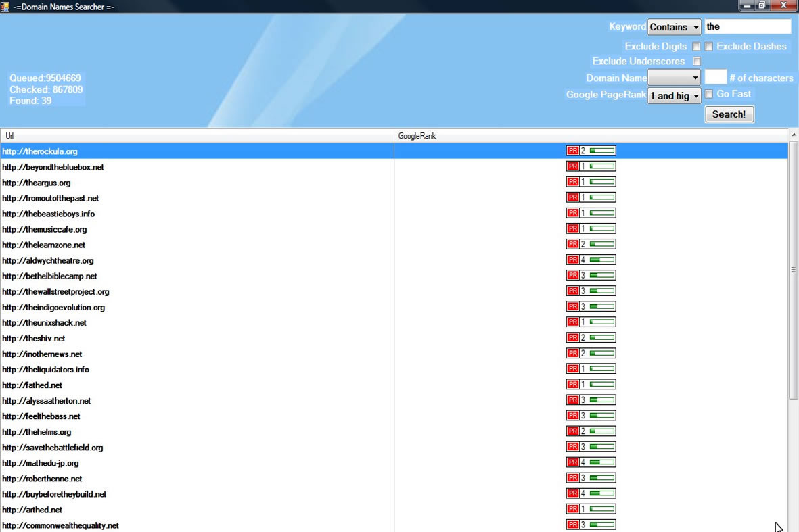The height and width of the screenshot is (532, 799).
Task: Click the PageRank badge for theshiv.net
Action: pyautogui.click(x=591, y=337)
